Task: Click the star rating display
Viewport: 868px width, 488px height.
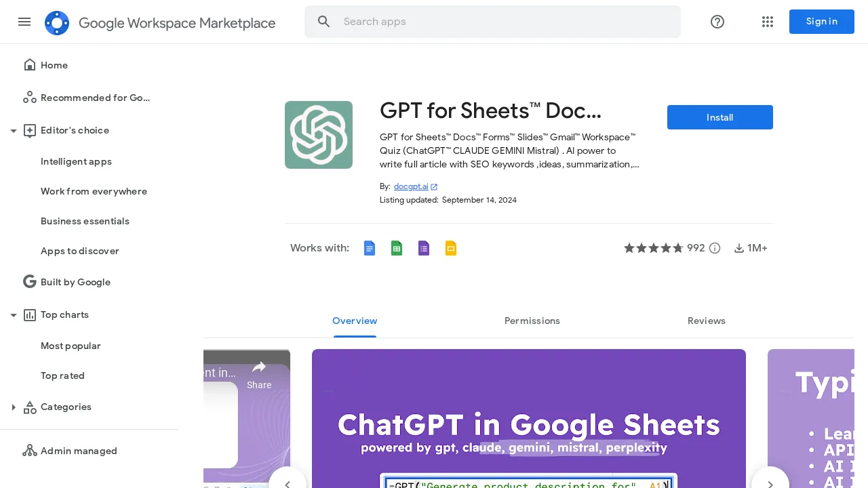Action: (654, 248)
